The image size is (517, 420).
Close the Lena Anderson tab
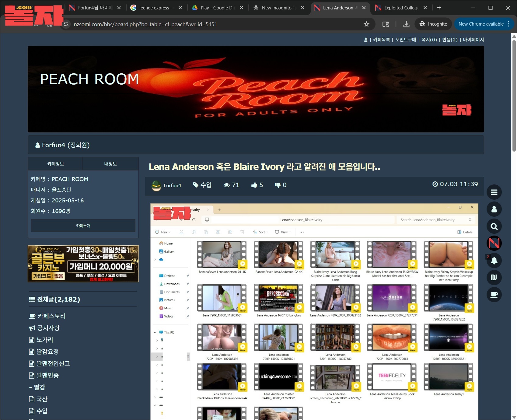click(x=364, y=8)
